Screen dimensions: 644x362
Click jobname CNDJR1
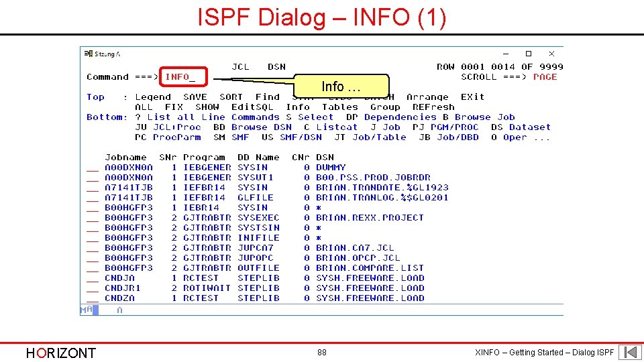coord(123,288)
